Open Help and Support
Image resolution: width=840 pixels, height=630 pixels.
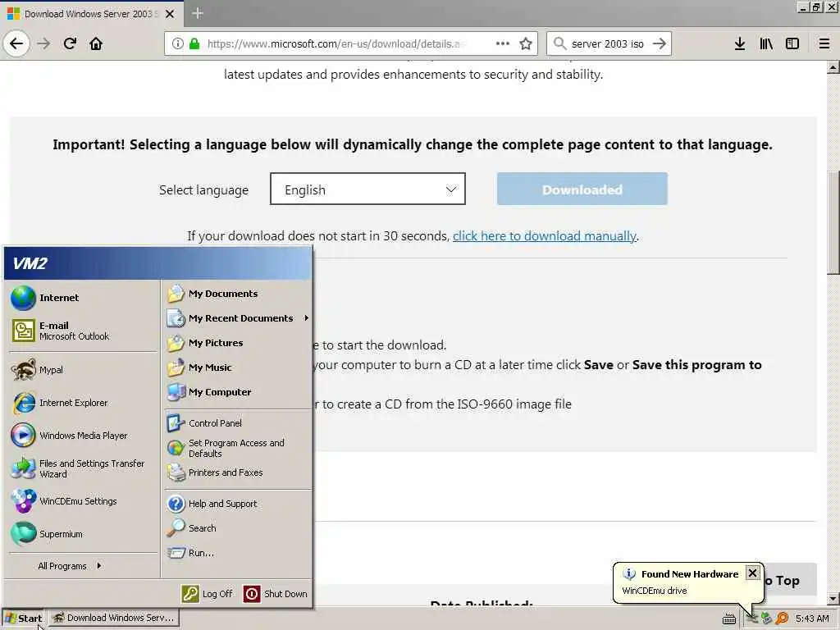237,504
